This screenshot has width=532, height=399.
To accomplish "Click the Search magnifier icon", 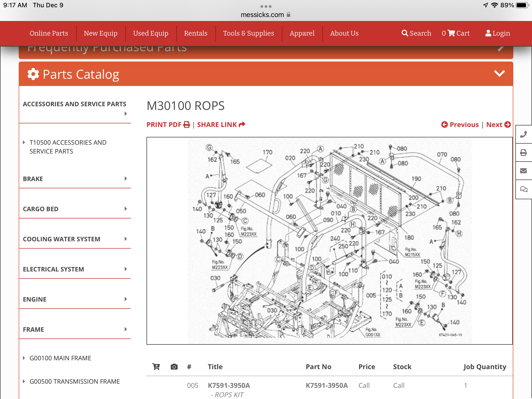I will click(x=405, y=33).
